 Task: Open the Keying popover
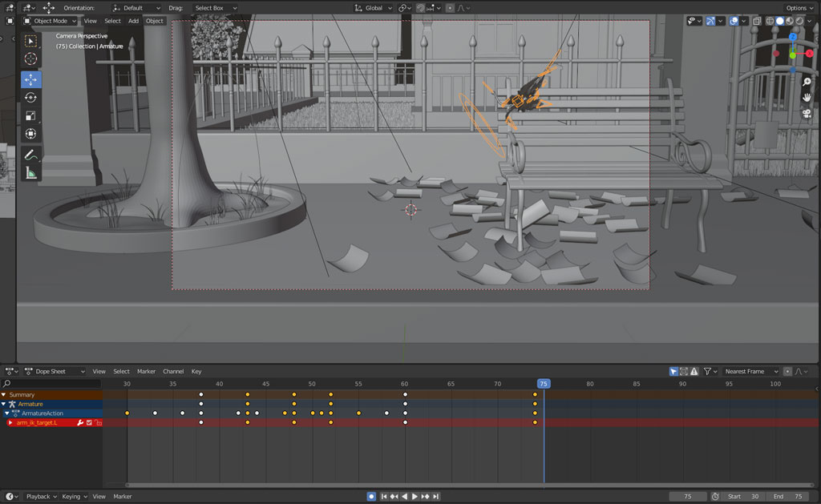pos(75,497)
